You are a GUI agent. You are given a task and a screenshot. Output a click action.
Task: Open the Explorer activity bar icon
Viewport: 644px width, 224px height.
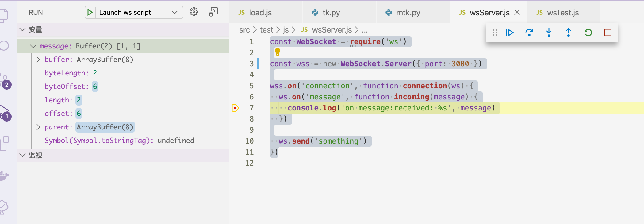(4, 15)
